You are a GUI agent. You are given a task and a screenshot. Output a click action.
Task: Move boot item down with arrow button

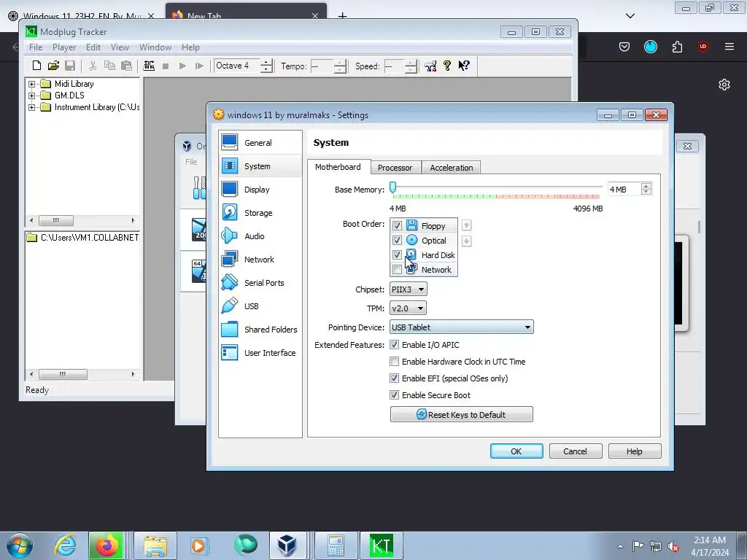(466, 241)
